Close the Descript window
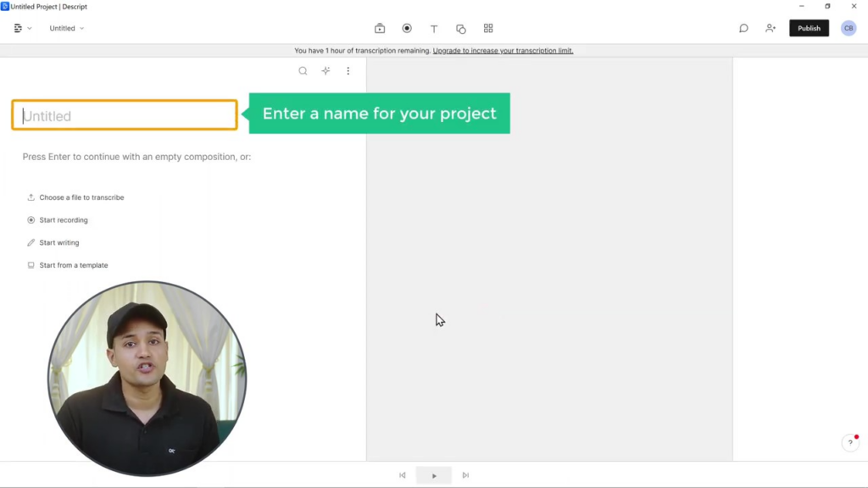The image size is (868, 488). (854, 6)
